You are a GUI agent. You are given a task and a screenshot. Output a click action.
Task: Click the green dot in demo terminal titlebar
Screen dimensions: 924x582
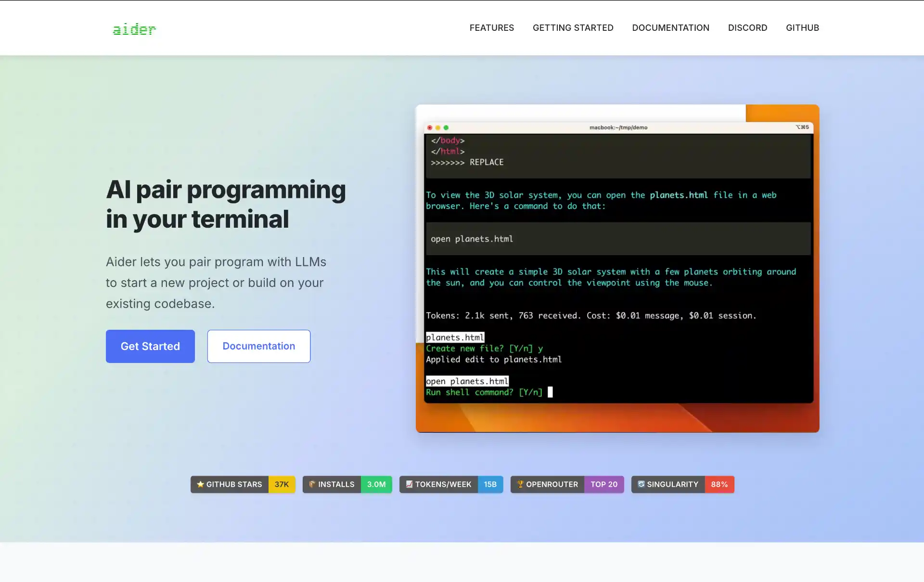tap(446, 128)
